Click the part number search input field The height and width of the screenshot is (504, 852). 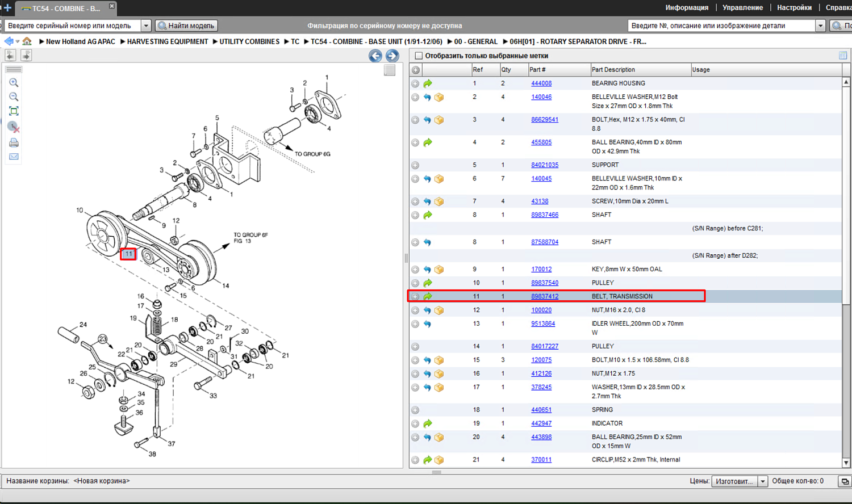pos(721,26)
